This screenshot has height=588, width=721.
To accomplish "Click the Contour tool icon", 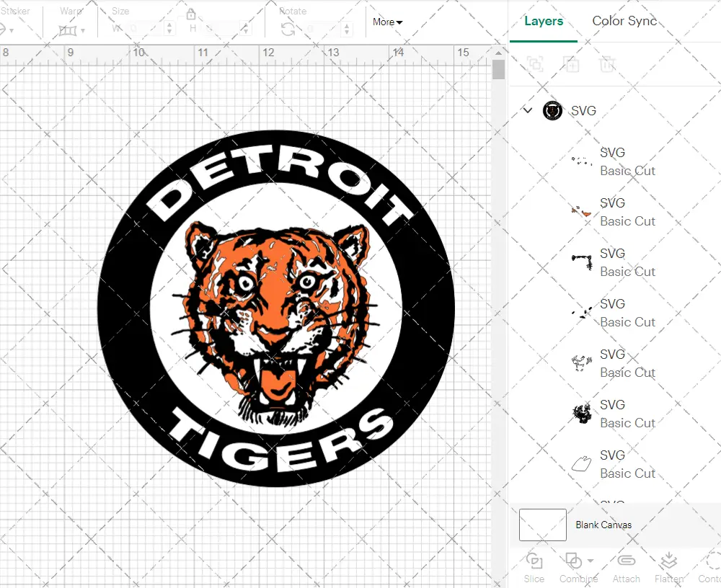I will pyautogui.click(x=714, y=561).
